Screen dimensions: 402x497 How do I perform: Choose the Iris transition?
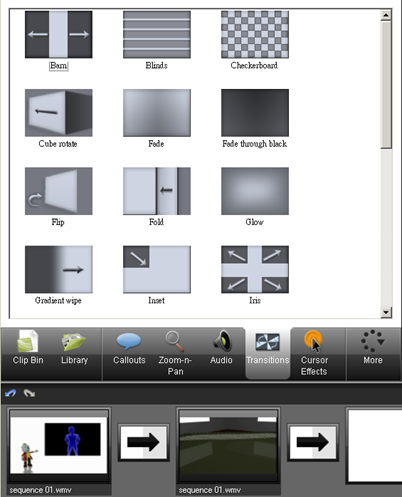255,269
